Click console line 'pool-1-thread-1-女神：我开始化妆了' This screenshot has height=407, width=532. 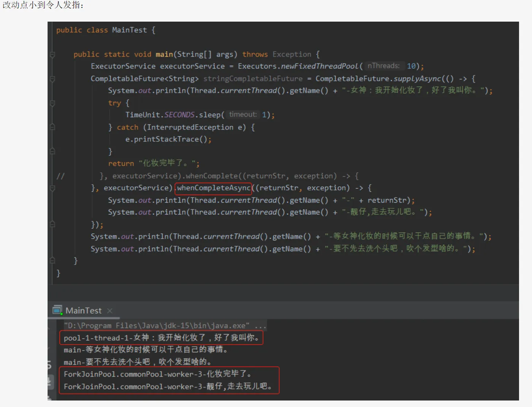[162, 338]
